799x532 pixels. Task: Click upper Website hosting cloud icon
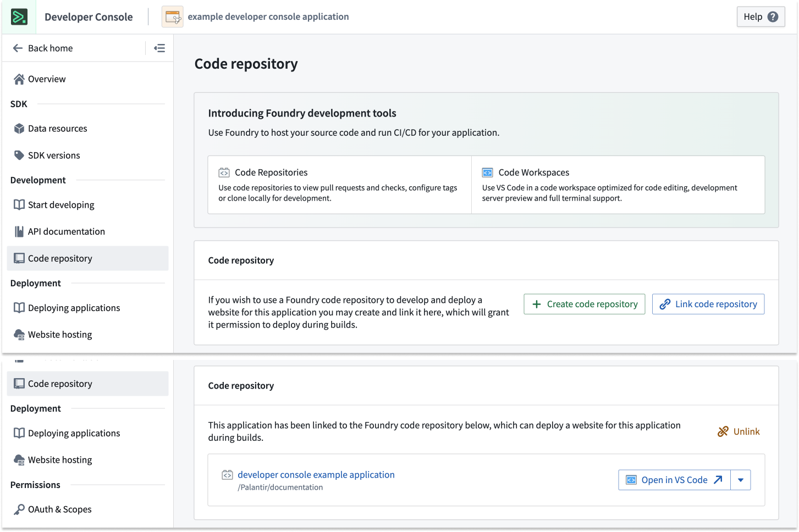point(19,335)
